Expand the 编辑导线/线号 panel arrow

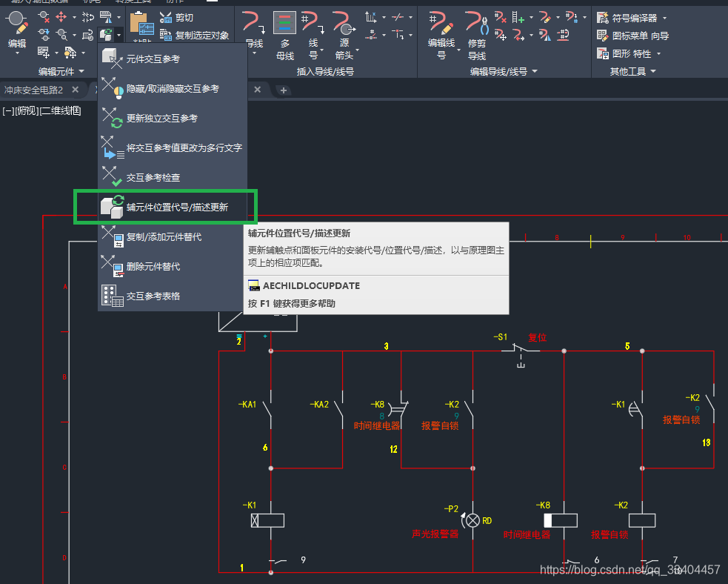[535, 71]
